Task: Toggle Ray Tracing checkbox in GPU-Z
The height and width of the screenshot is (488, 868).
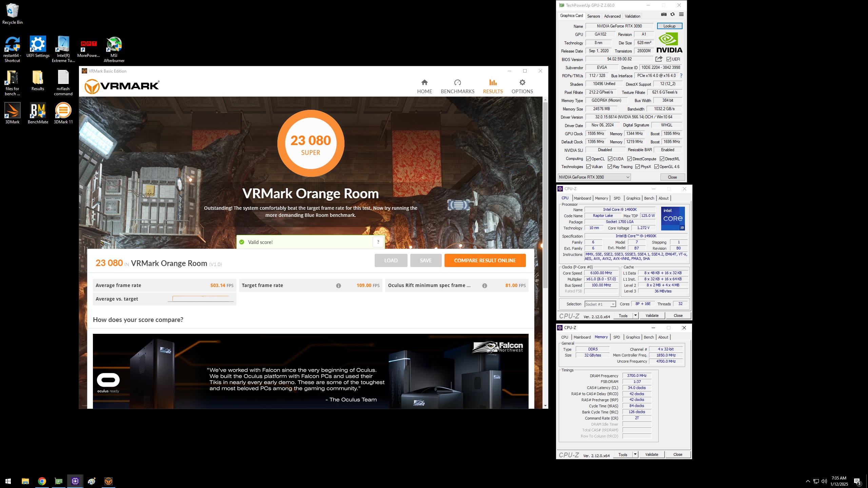Action: (x=610, y=167)
